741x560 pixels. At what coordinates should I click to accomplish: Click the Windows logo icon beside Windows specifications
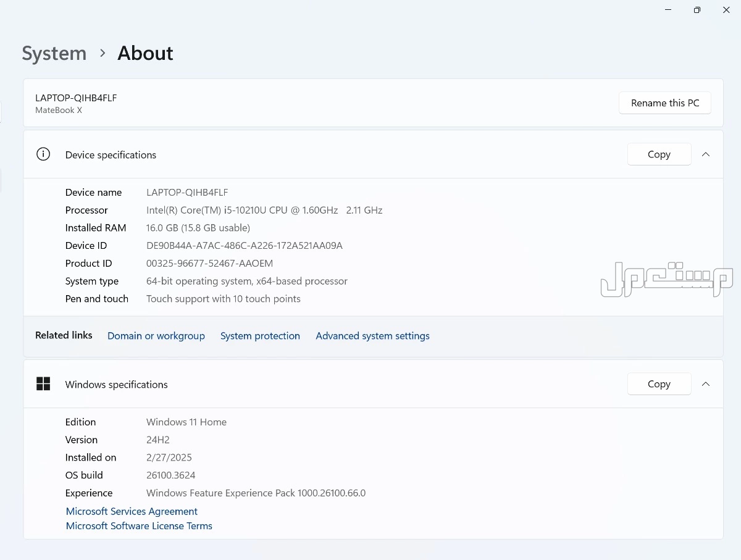pos(43,384)
